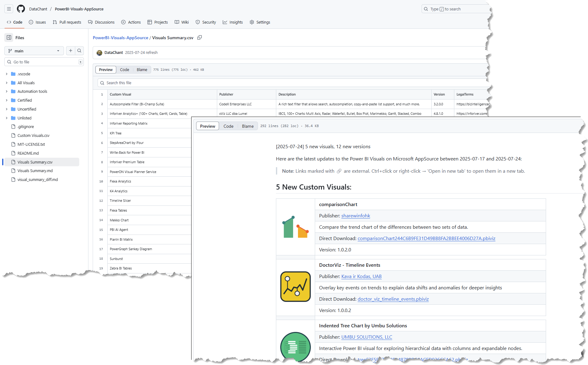Open the main branch dropdown
The image size is (588, 365).
pyautogui.click(x=34, y=51)
